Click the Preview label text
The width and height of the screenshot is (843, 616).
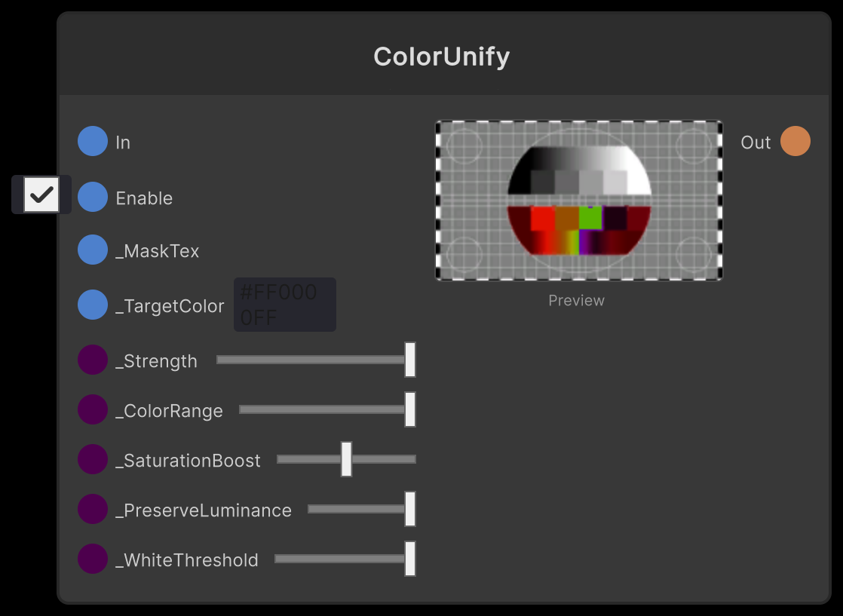(x=576, y=300)
